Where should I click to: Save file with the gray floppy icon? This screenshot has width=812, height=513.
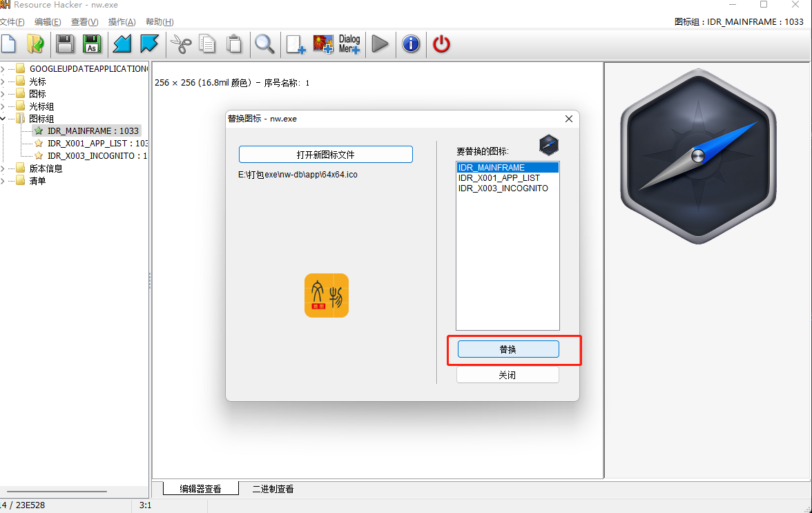click(65, 44)
